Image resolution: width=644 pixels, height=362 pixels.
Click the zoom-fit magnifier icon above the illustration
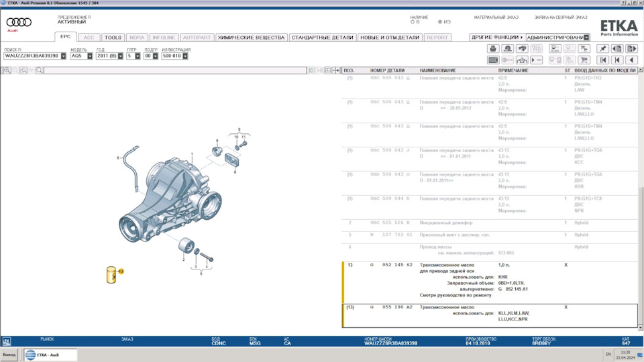(23, 70)
